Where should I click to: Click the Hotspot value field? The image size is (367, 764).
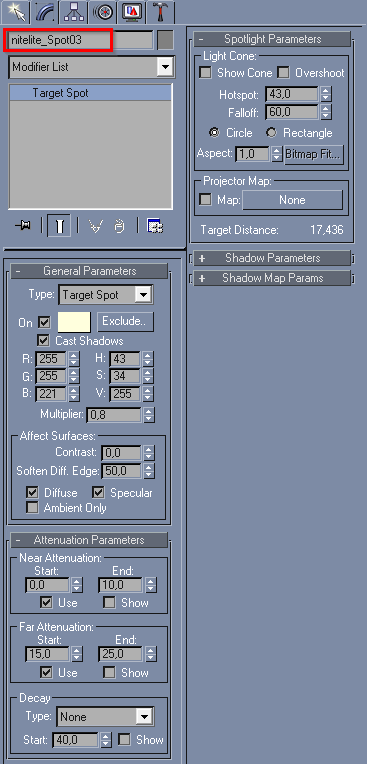pyautogui.click(x=292, y=94)
